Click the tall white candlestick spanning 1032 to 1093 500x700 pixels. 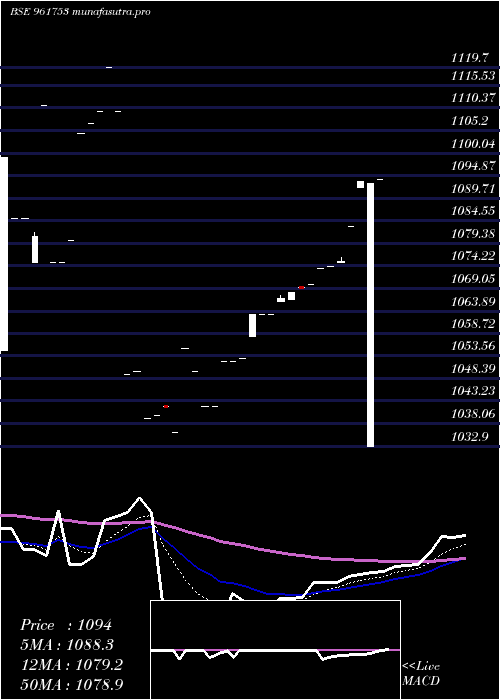point(370,315)
